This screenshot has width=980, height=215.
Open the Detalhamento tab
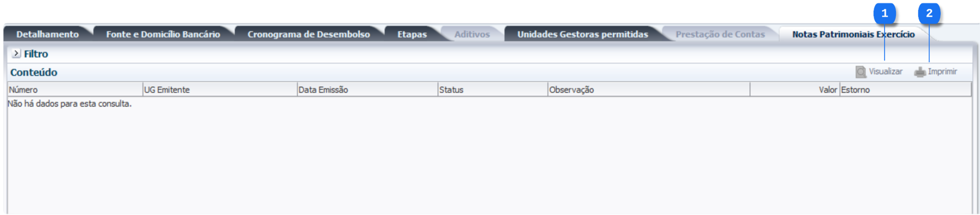pyautogui.click(x=48, y=34)
